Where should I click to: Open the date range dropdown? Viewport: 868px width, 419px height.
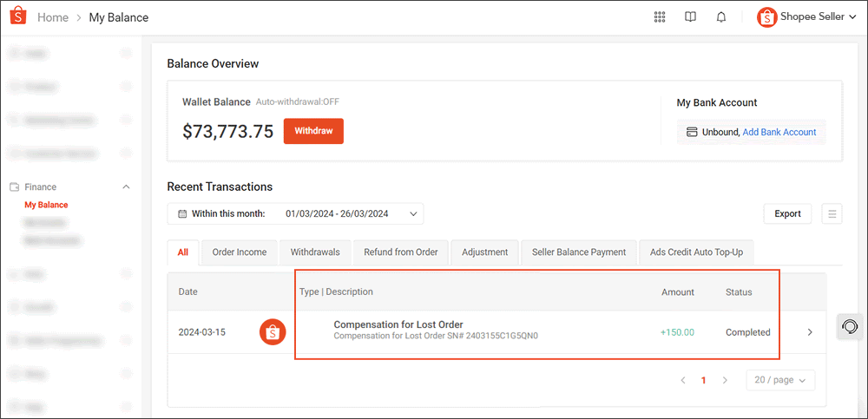click(296, 213)
